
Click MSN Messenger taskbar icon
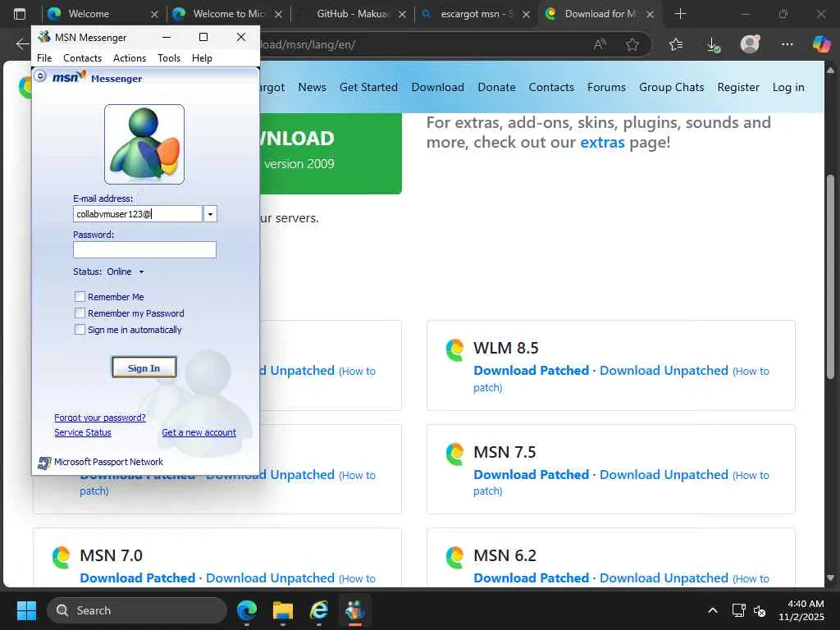click(x=354, y=610)
